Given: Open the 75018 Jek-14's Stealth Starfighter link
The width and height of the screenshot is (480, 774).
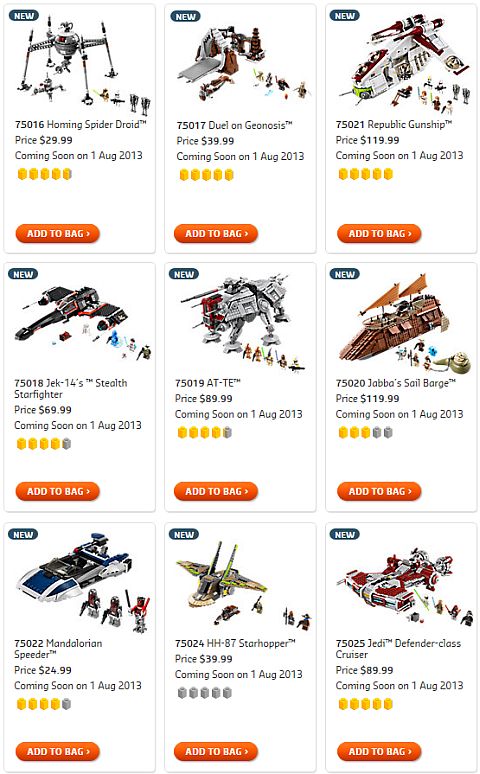Looking at the screenshot, I should pos(71,388).
